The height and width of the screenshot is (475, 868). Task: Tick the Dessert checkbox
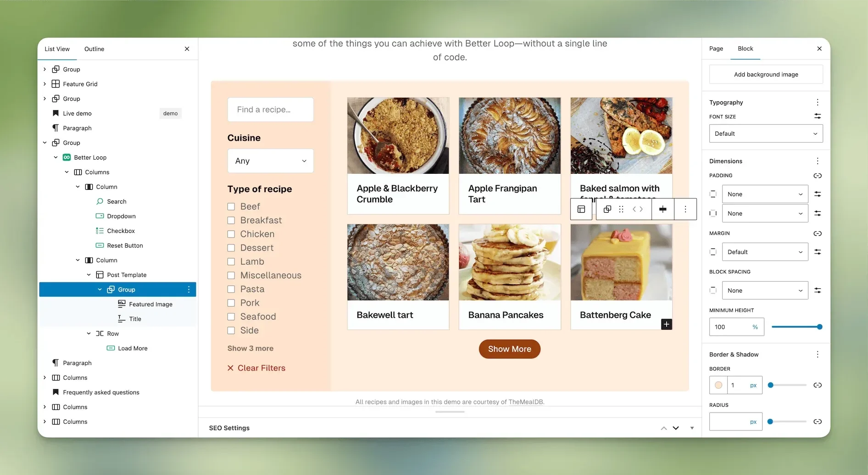coord(231,248)
